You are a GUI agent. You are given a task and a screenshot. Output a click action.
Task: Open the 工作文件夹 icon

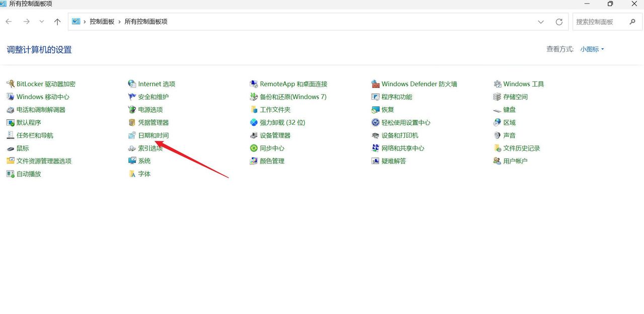coord(254,110)
